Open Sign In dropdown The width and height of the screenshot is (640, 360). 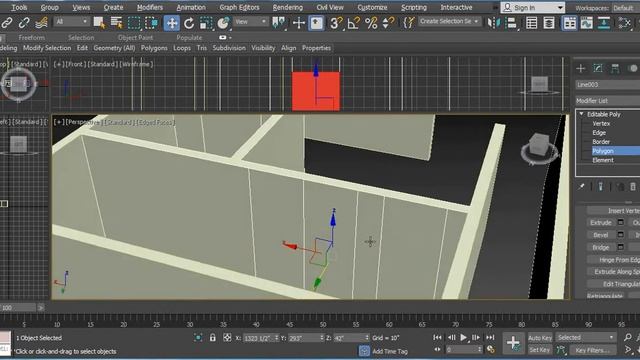[533, 7]
